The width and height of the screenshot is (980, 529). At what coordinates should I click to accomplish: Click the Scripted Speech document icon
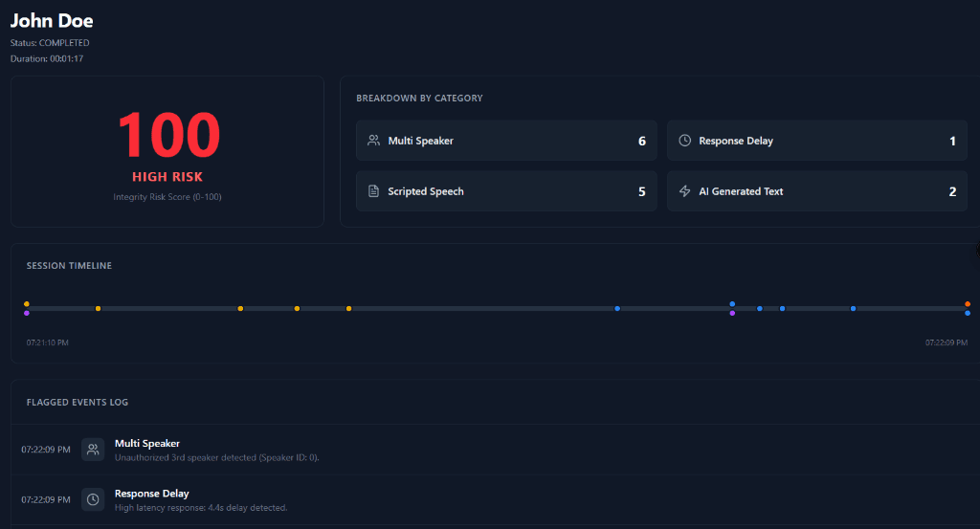point(373,191)
